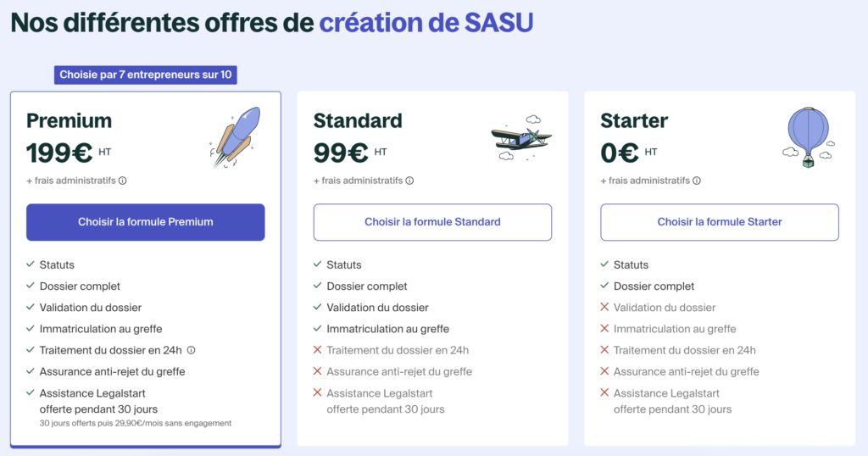The width and height of the screenshot is (868, 456).
Task: Open info icon beside Standard frais administratifs
Action: 410,181
